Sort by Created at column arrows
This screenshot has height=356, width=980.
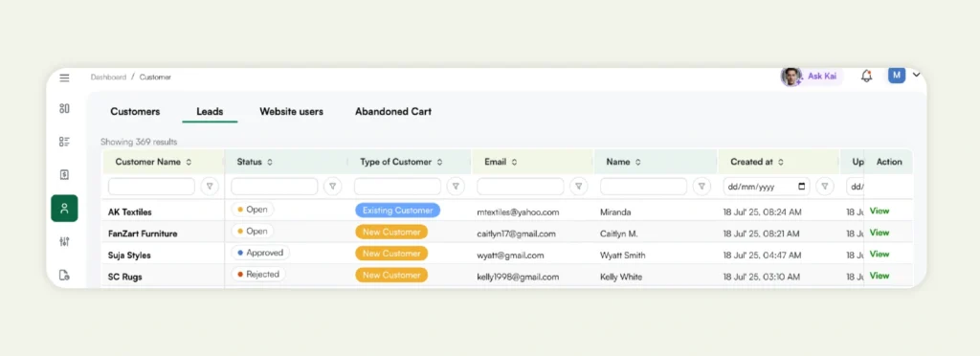point(781,162)
